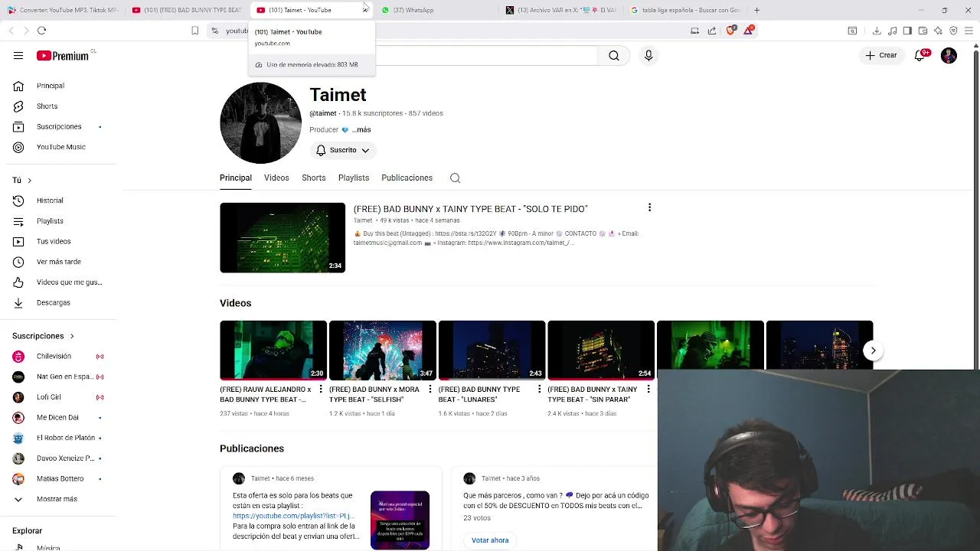The image size is (980, 551).
Task: Open the Lofi Girl subscription
Action: pyautogui.click(x=49, y=397)
